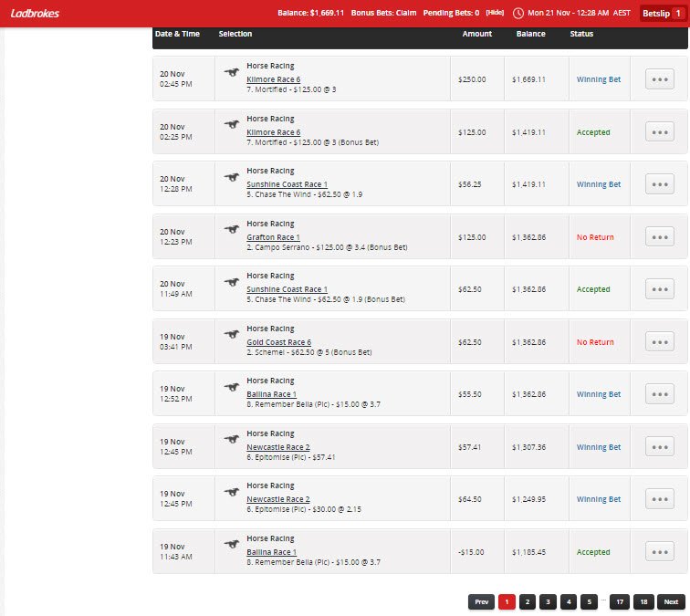Image resolution: width=690 pixels, height=616 pixels.
Task: Open more options for the Gold Coast Race 6 bet
Action: [x=660, y=342]
